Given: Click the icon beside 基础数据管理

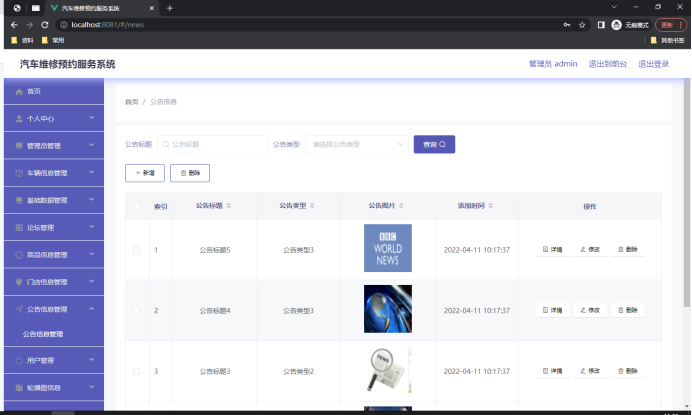Looking at the screenshot, I should pos(19,200).
